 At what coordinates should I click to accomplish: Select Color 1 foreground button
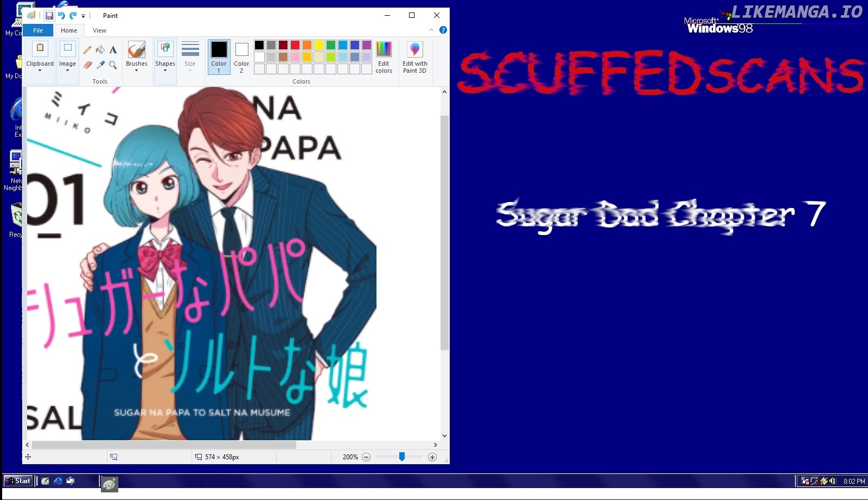tap(219, 57)
